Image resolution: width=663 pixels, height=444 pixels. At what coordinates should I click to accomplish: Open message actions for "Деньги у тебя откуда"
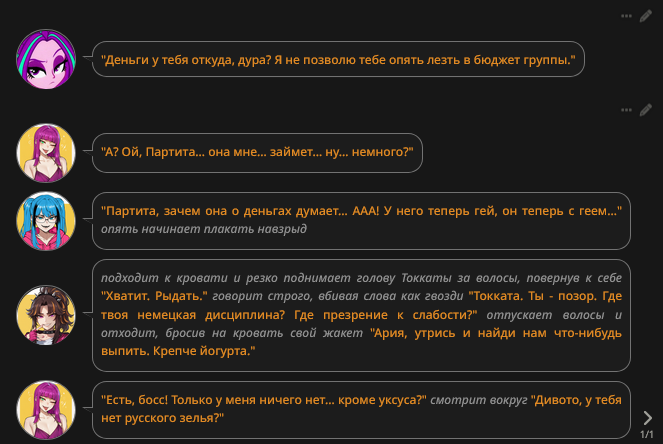coord(627,16)
